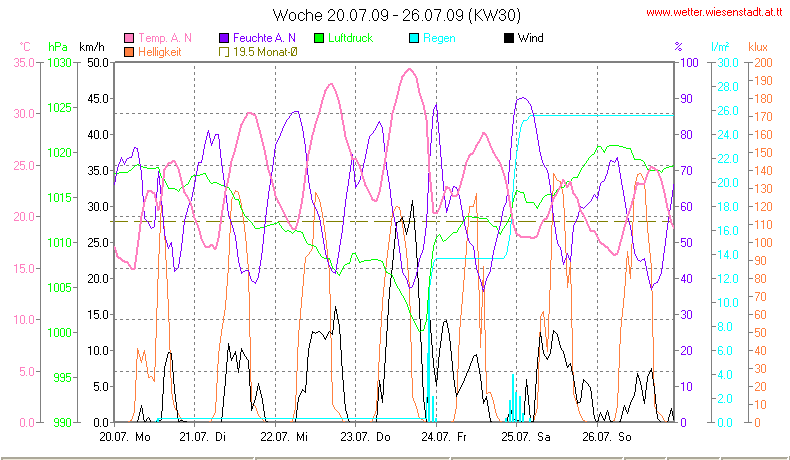The image size is (790, 460).
Task: Click the cyan Regen legend swatch
Action: 414,38
